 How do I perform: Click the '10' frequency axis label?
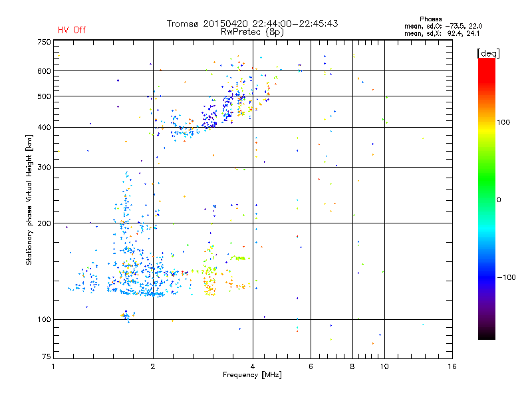click(384, 366)
